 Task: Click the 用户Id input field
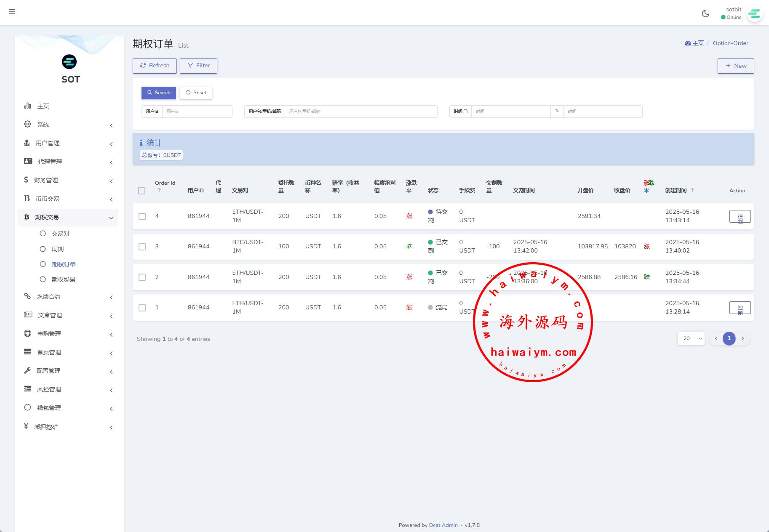click(x=197, y=112)
